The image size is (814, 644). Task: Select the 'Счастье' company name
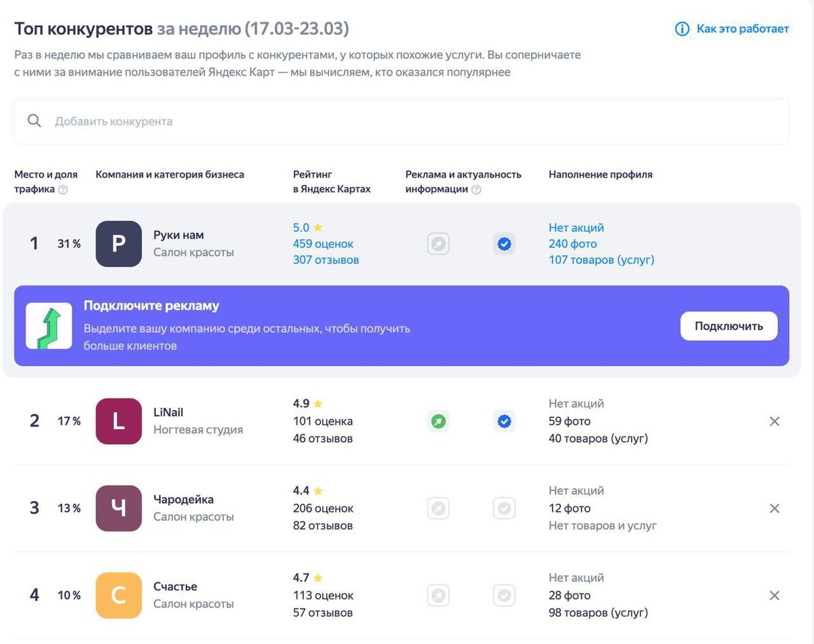tap(175, 586)
